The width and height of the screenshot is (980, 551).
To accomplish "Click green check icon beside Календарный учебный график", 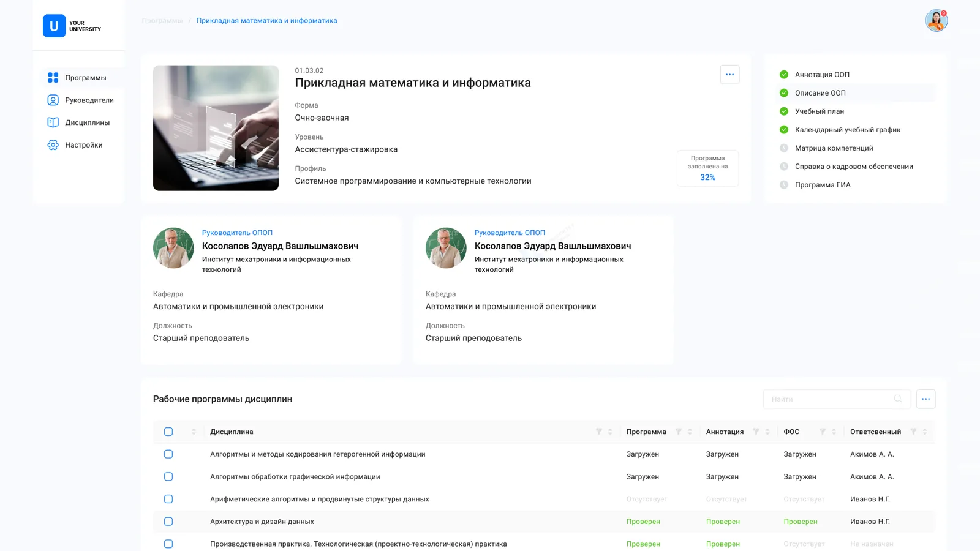I will tap(783, 130).
